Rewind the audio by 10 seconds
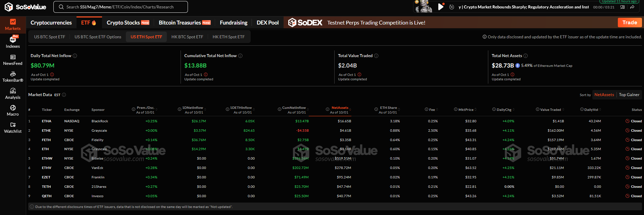Screen dimensions: 644x215 452,7
